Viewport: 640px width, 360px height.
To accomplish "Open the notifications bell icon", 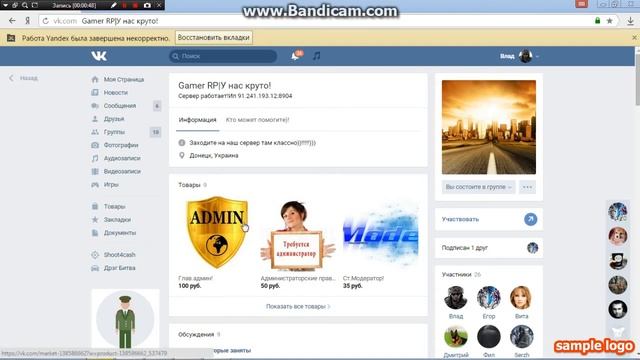I will [x=295, y=56].
